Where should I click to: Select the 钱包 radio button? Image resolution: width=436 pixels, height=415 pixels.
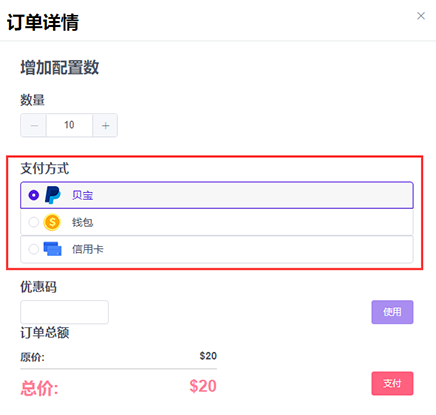point(34,222)
